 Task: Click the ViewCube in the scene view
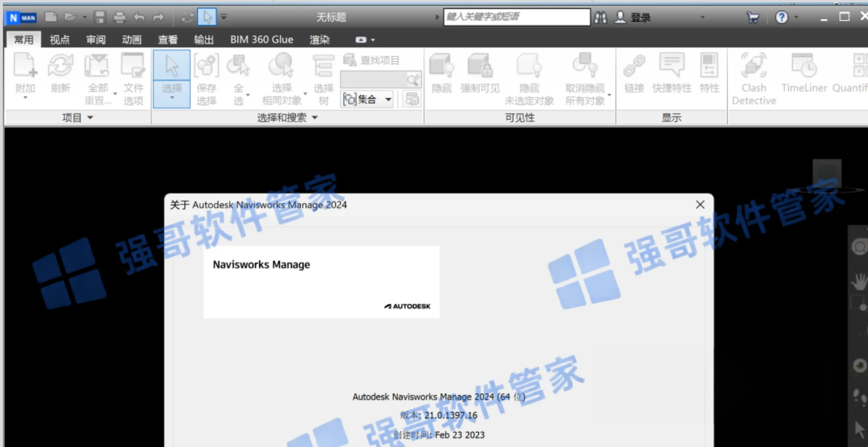[x=827, y=174]
